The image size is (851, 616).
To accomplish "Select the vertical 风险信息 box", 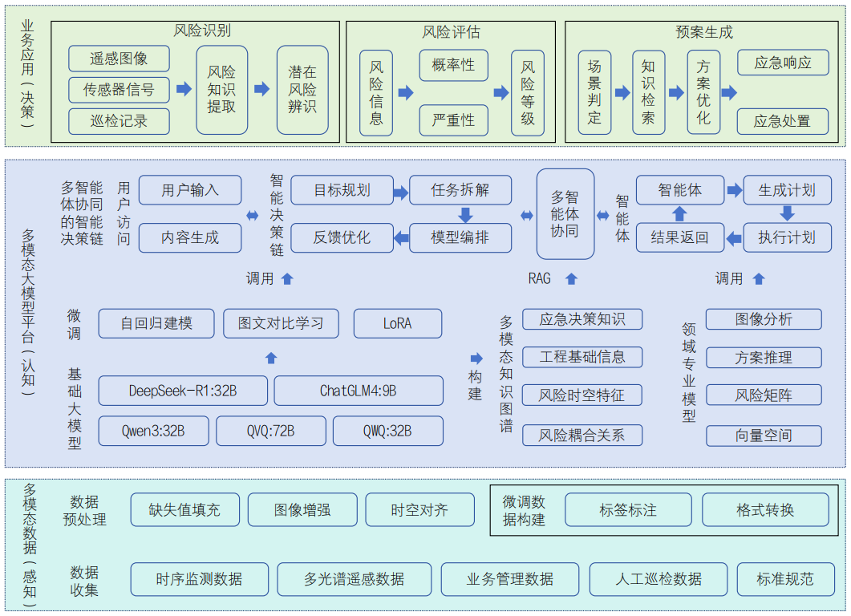I will (376, 93).
